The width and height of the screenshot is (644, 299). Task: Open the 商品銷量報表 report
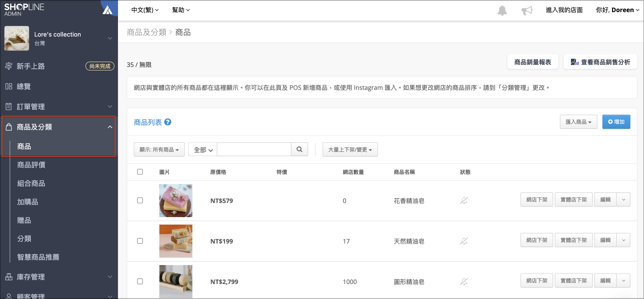532,62
